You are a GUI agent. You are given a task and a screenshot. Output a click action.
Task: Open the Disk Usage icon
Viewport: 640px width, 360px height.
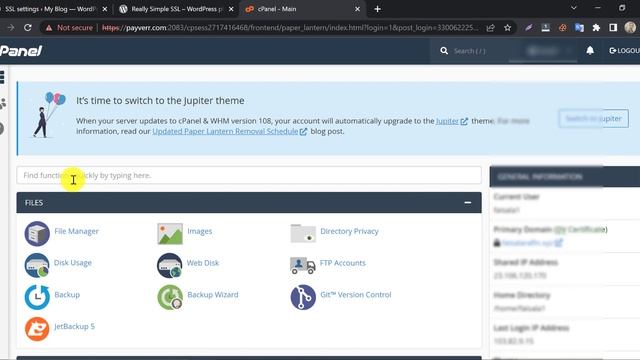point(37,265)
